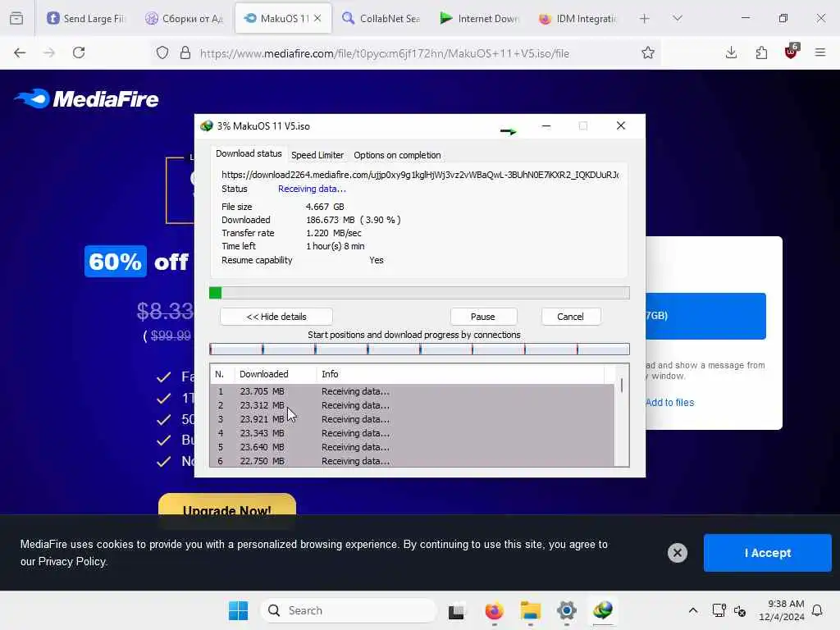This screenshot has height=630, width=840.
Task: Click connections list scrollbar thumb
Action: 622,386
